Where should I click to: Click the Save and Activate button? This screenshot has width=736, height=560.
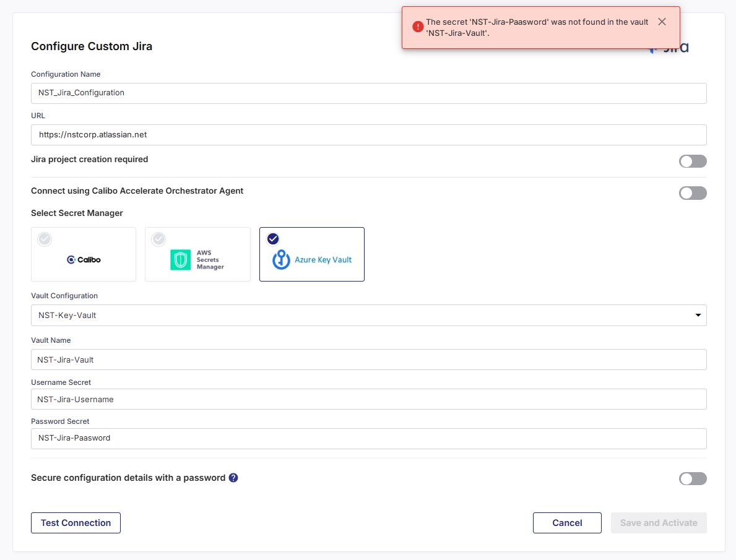coord(658,523)
